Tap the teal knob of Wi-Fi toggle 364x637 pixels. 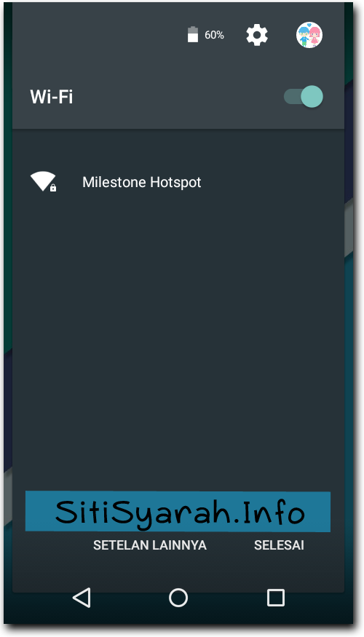tap(312, 97)
